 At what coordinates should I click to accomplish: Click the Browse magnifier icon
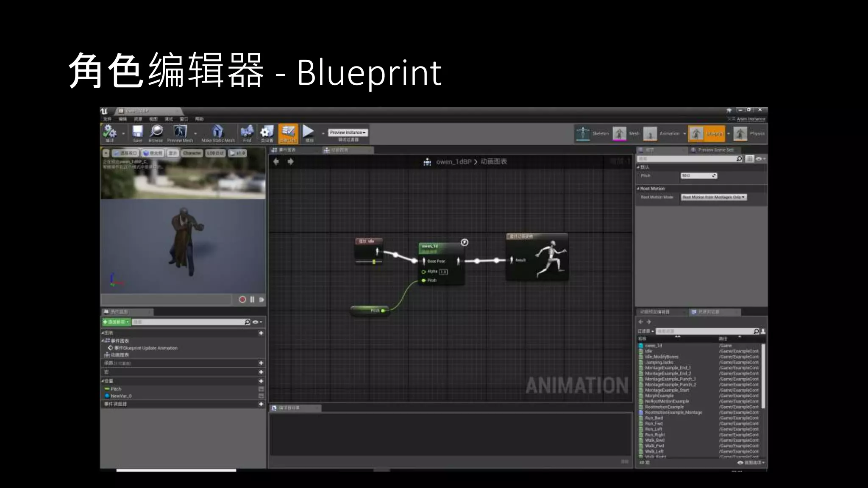coord(156,131)
